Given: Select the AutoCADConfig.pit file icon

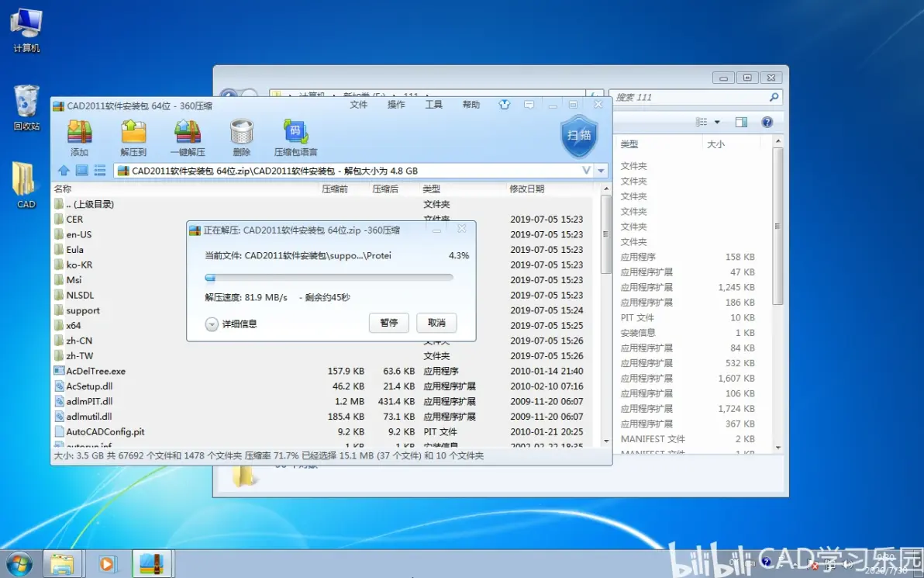Looking at the screenshot, I should tap(59, 431).
